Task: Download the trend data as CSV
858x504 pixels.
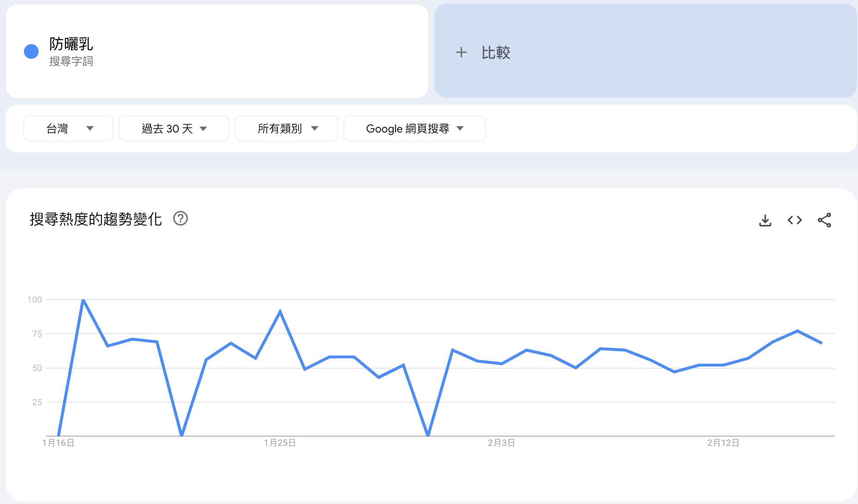Action: (x=765, y=220)
